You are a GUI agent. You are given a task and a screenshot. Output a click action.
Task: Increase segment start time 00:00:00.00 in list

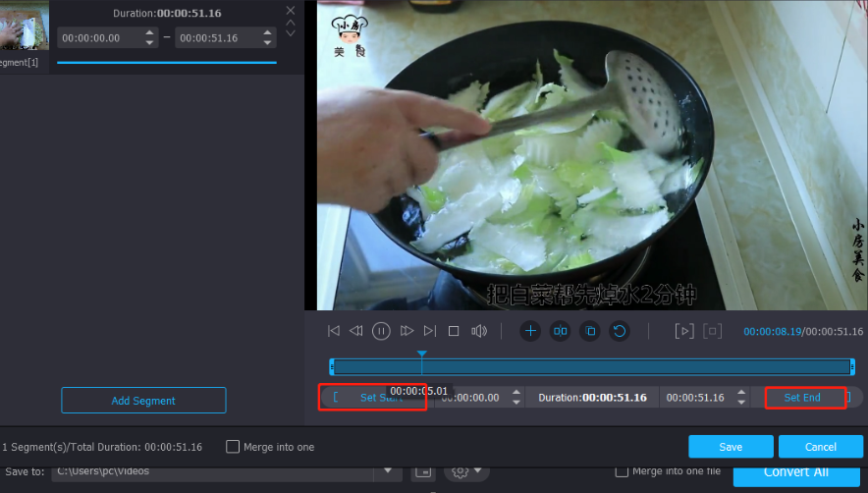149,32
